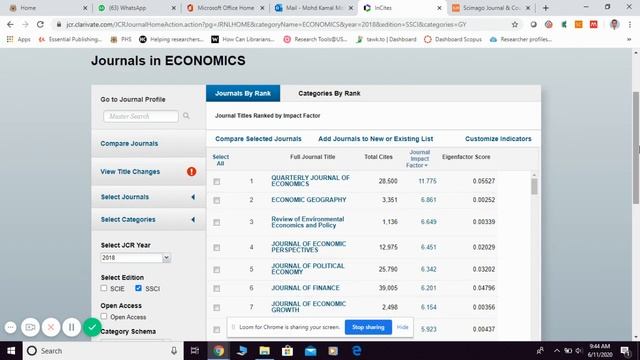Click the microphone icon in the taskbar search
Image resolution: width=640 pixels, height=360 pixels.
tap(174, 351)
